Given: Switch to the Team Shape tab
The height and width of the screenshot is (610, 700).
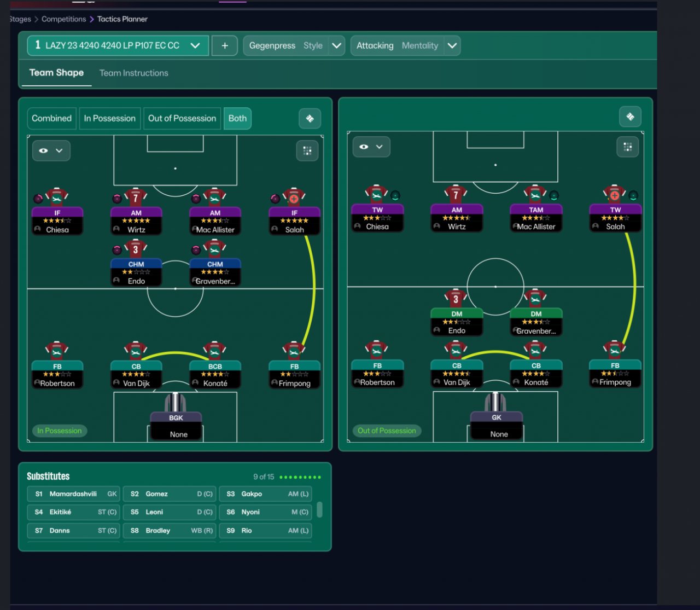Looking at the screenshot, I should (x=56, y=73).
